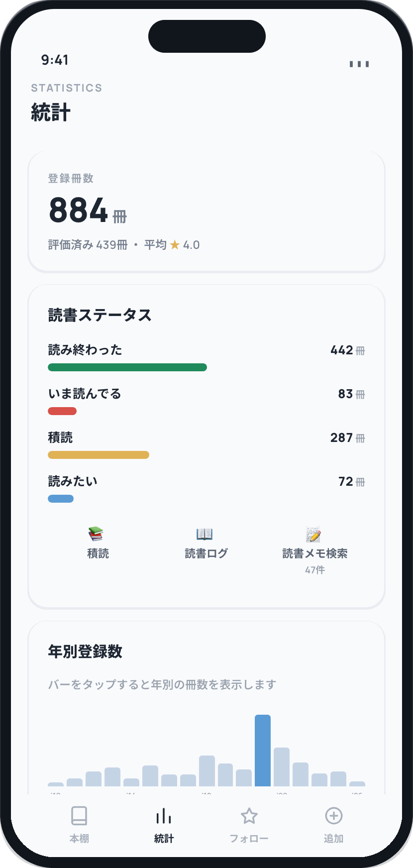Tap the 評価済み 439冊 text
Viewport: 413px width, 868px height.
point(88,245)
